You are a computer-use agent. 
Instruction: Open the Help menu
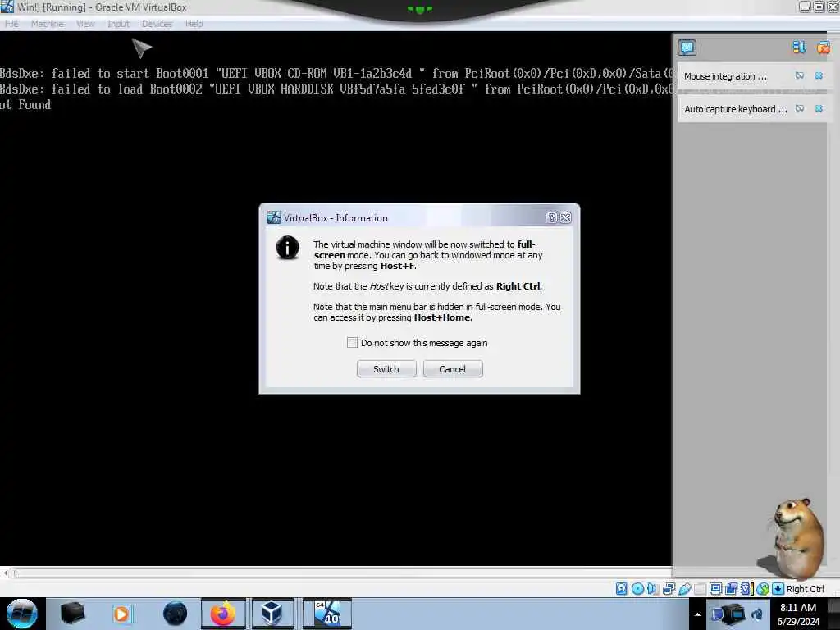click(194, 24)
